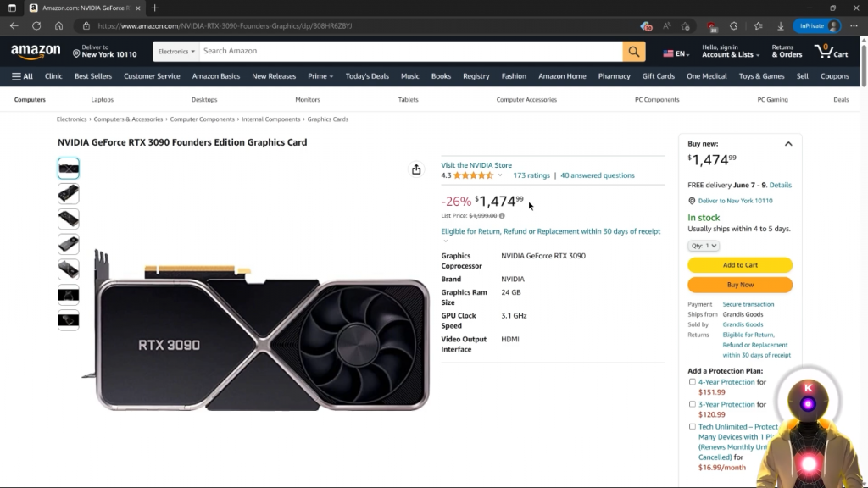
Task: Select the PC Components category tab
Action: pyautogui.click(x=657, y=100)
